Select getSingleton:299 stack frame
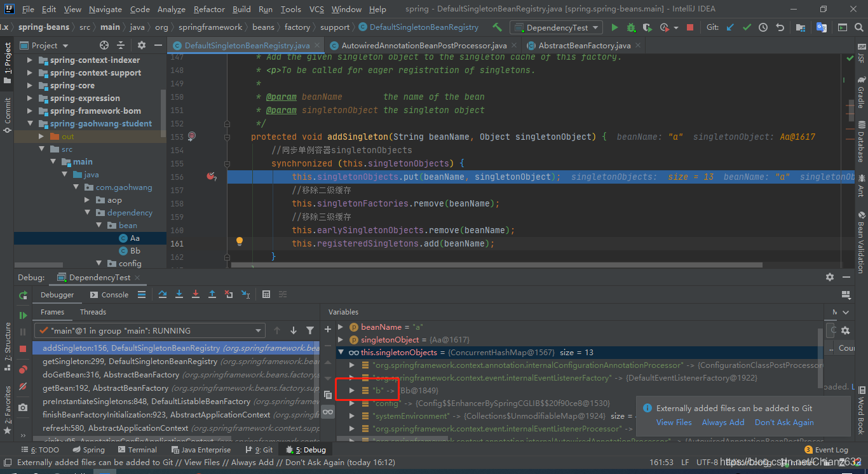This screenshot has height=474, width=868. pyautogui.click(x=176, y=362)
